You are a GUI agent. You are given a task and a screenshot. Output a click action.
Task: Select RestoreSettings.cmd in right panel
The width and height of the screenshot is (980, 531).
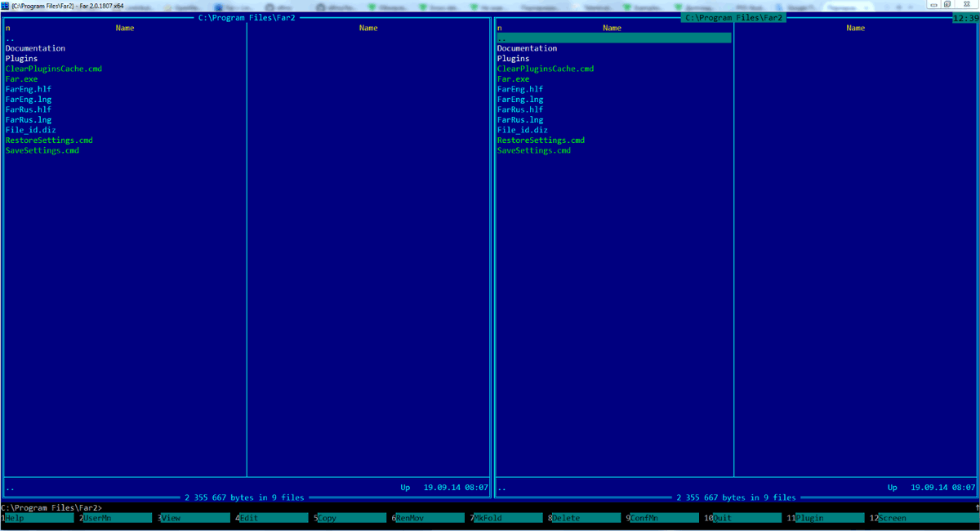point(541,141)
